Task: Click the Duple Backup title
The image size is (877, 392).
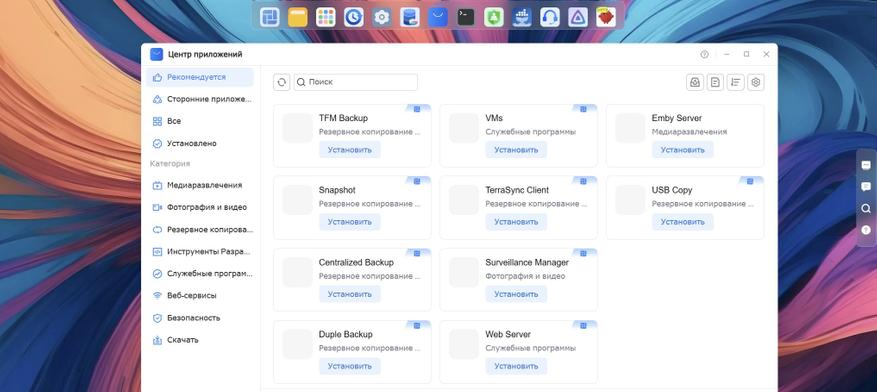Action: point(346,334)
